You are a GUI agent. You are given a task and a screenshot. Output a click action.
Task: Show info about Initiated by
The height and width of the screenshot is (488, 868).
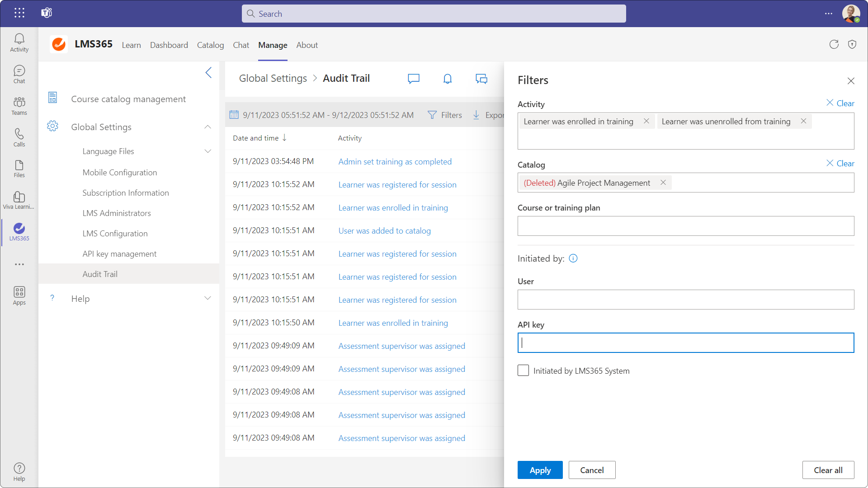pos(573,258)
